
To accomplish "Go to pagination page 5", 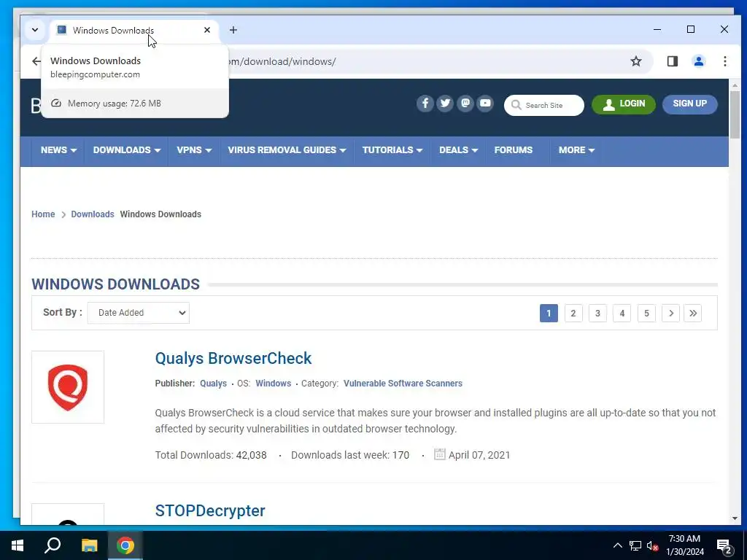I will click(646, 314).
